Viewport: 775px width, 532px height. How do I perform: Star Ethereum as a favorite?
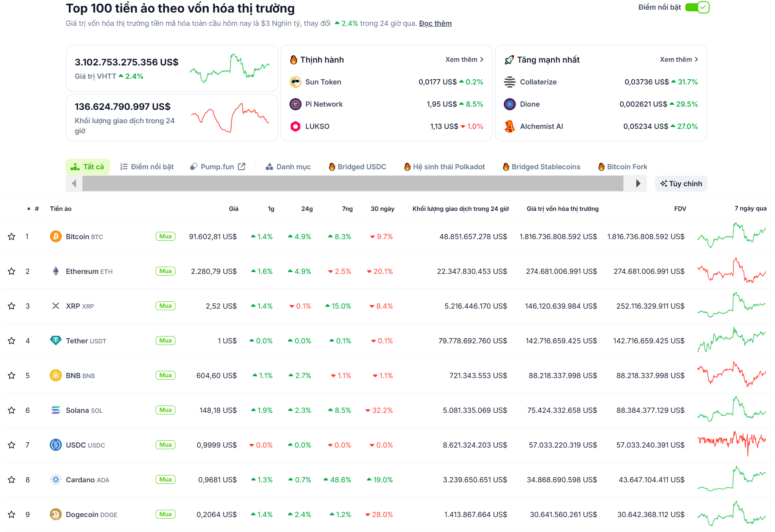12,271
